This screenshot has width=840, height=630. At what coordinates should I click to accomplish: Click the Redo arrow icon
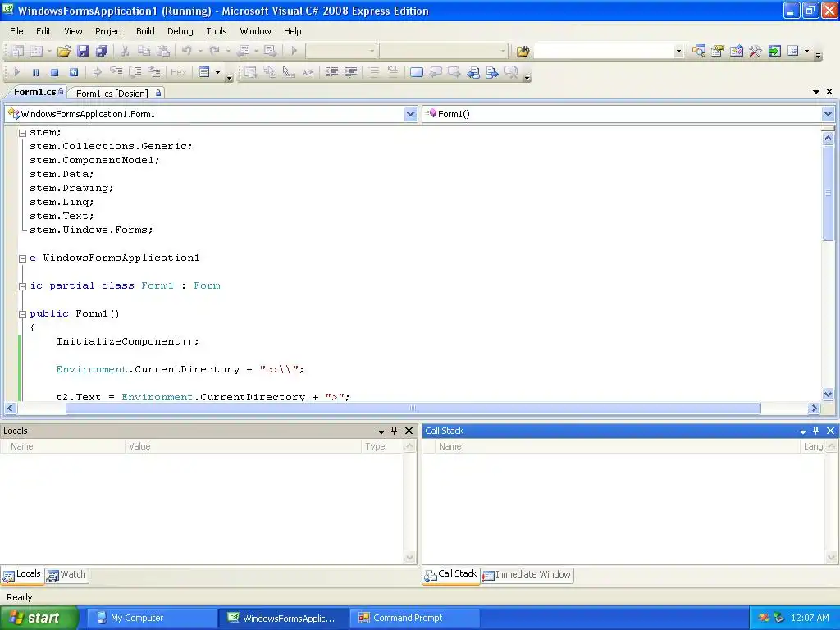click(214, 51)
